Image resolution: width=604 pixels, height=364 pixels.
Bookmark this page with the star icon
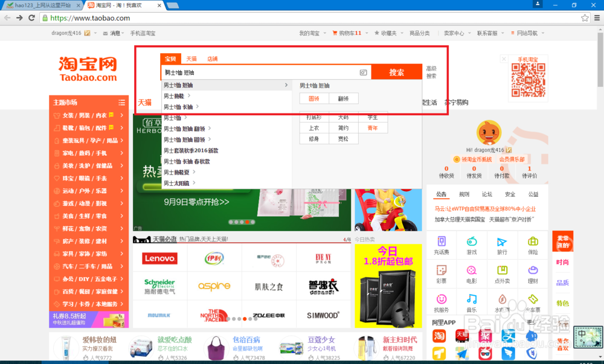[x=585, y=18]
